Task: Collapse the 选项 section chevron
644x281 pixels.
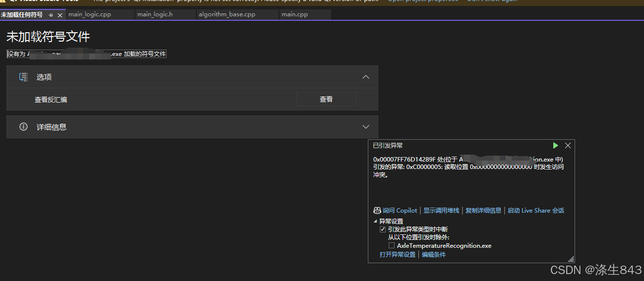Action: click(366, 77)
